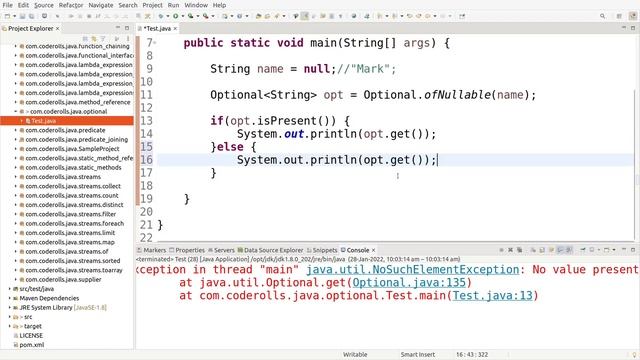The width and height of the screenshot is (640, 360).
Task: Close the Project Explorer view
Action: [x=58, y=29]
